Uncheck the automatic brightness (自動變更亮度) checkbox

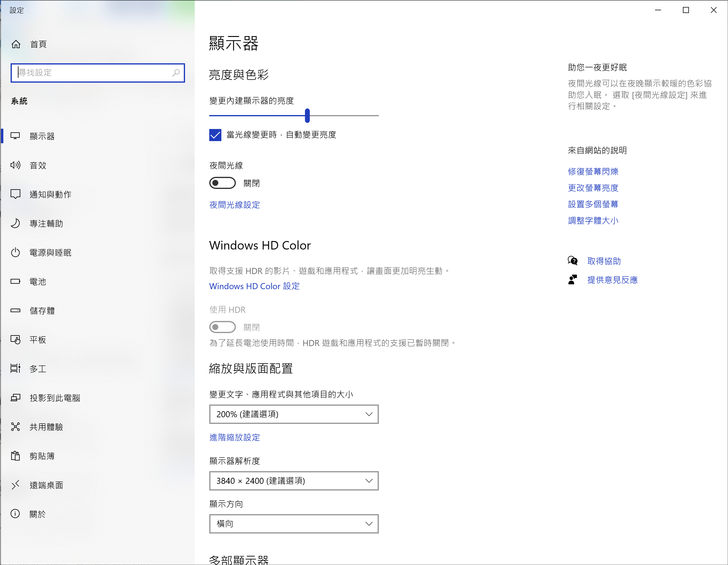pos(215,135)
